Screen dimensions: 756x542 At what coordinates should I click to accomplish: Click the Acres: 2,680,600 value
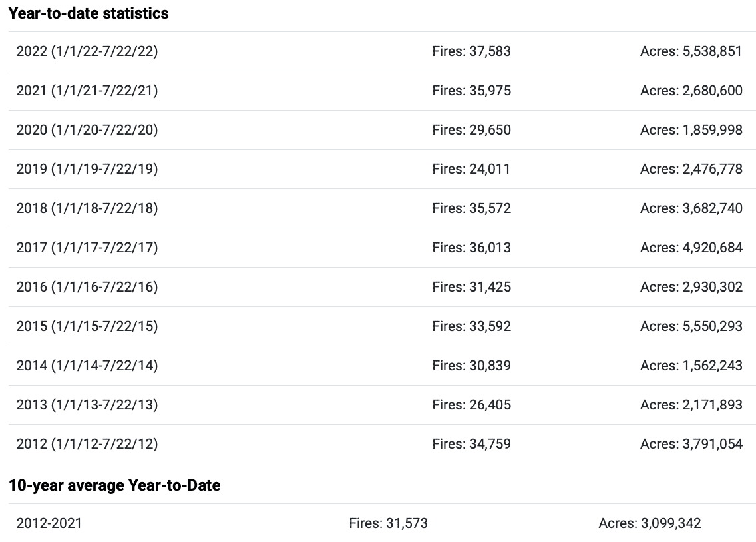click(x=691, y=91)
